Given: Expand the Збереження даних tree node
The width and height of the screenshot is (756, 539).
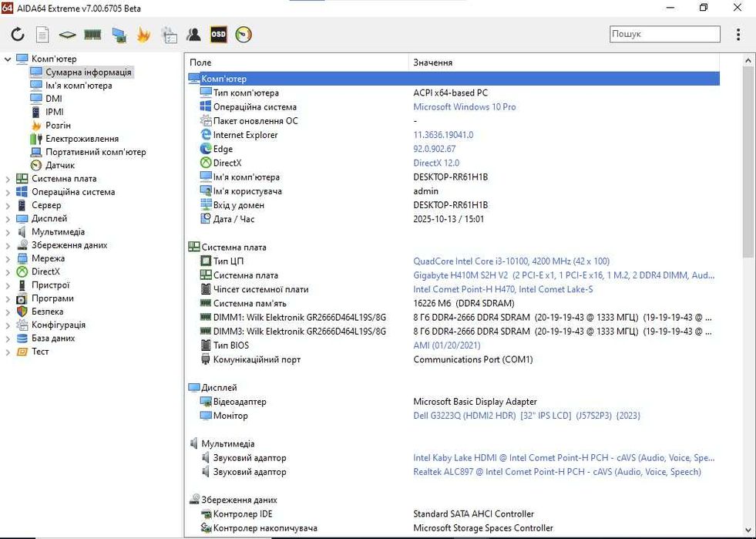Looking at the screenshot, I should click(x=8, y=245).
